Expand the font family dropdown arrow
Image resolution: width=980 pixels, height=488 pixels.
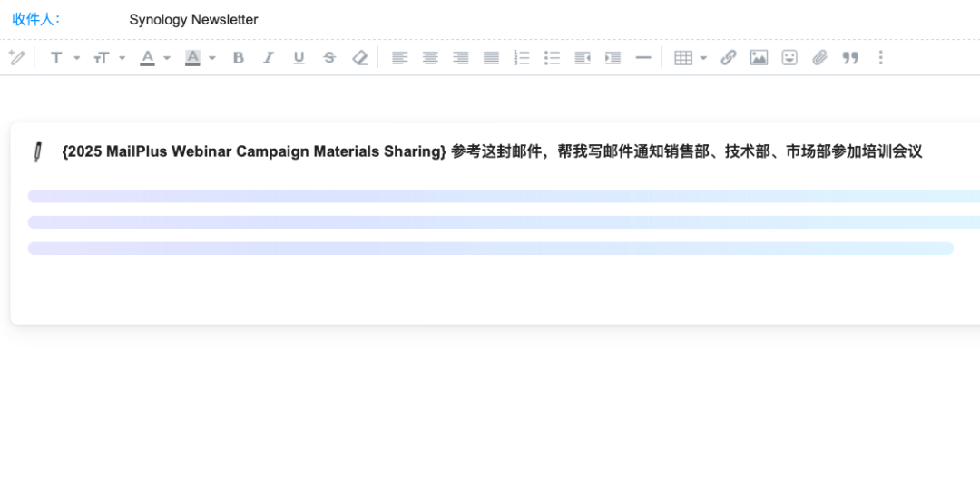click(77, 58)
